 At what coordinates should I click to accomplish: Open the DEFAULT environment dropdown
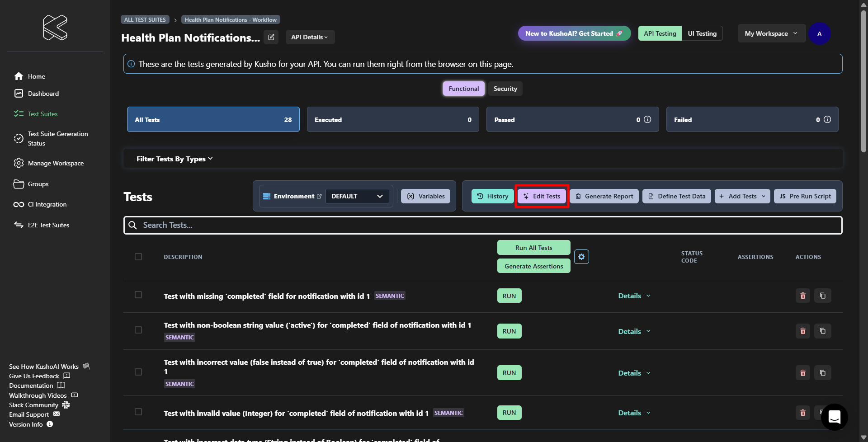357,196
